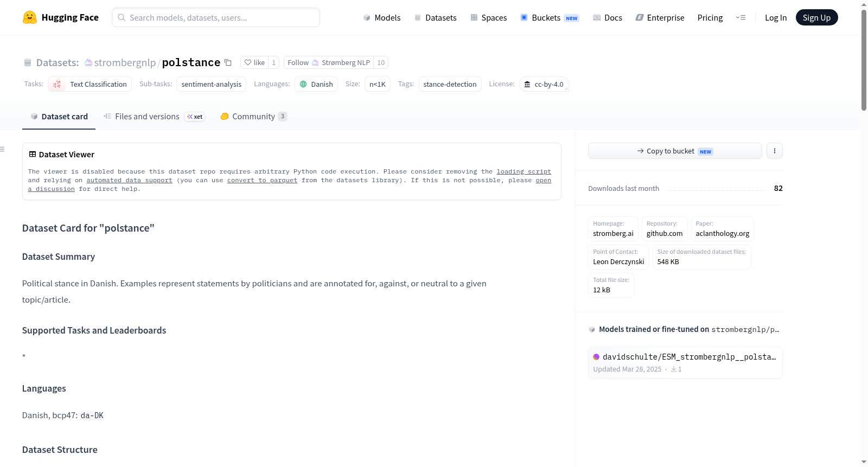Image resolution: width=868 pixels, height=467 pixels.
Task: Open the Docs navigation item
Action: (608, 17)
